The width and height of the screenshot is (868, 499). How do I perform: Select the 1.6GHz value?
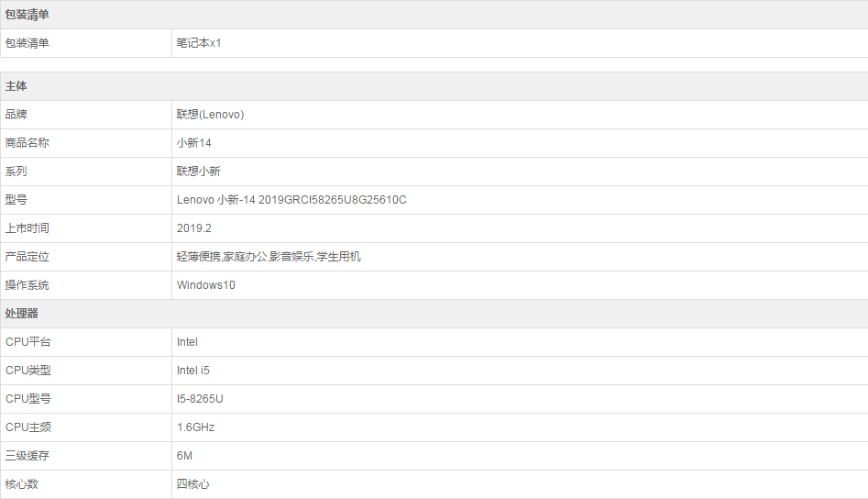click(195, 427)
